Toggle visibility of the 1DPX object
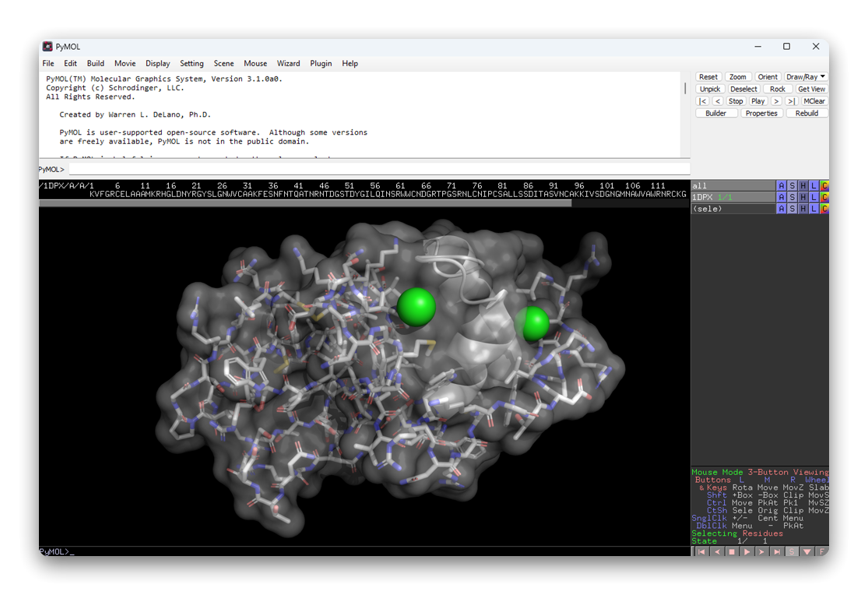 pyautogui.click(x=733, y=197)
